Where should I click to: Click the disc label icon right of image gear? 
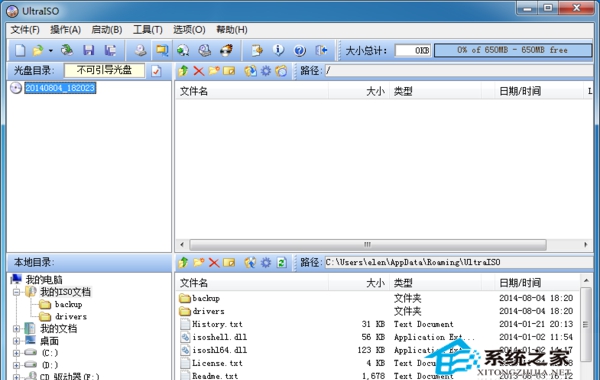click(x=281, y=71)
